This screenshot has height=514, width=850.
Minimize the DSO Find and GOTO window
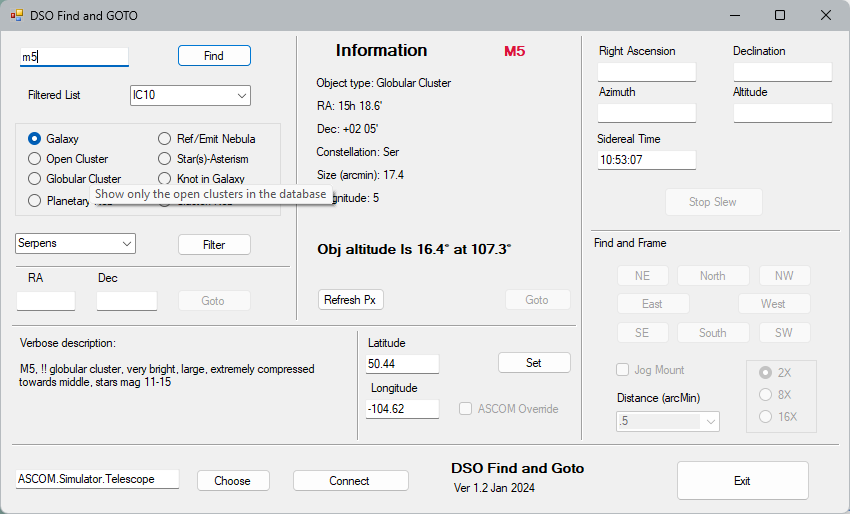(735, 15)
